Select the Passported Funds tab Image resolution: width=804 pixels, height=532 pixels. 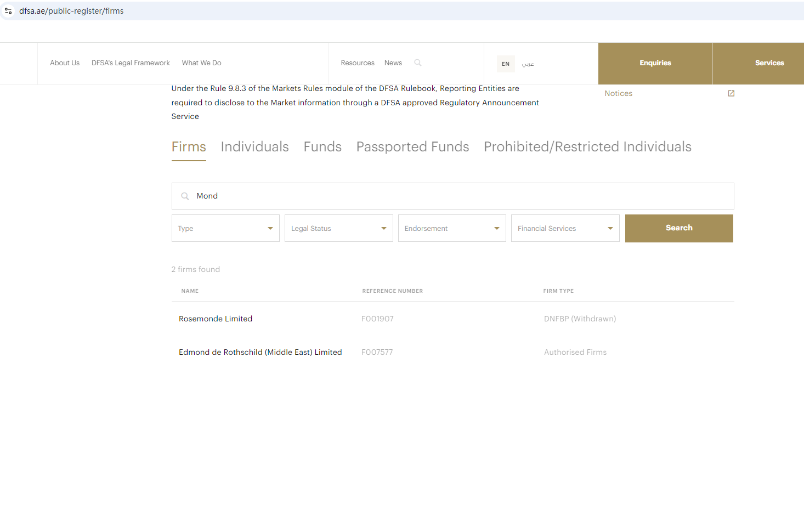pyautogui.click(x=412, y=147)
